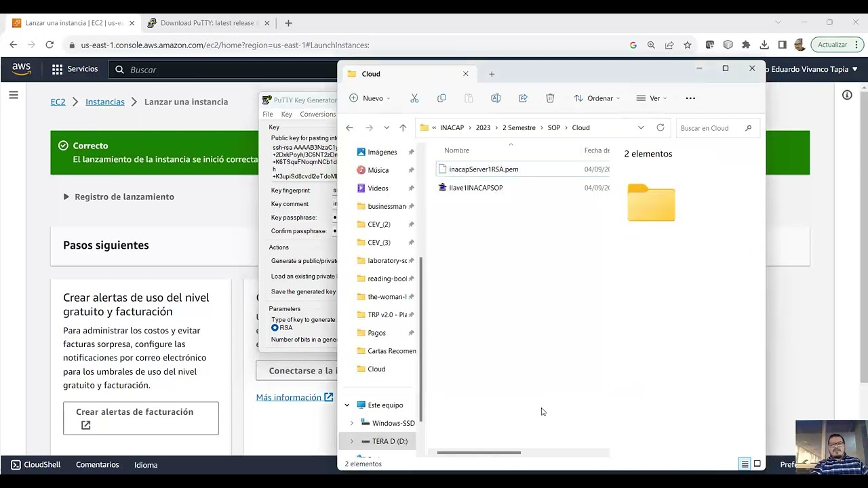Open the three-dot more options in Explorer

click(x=690, y=98)
